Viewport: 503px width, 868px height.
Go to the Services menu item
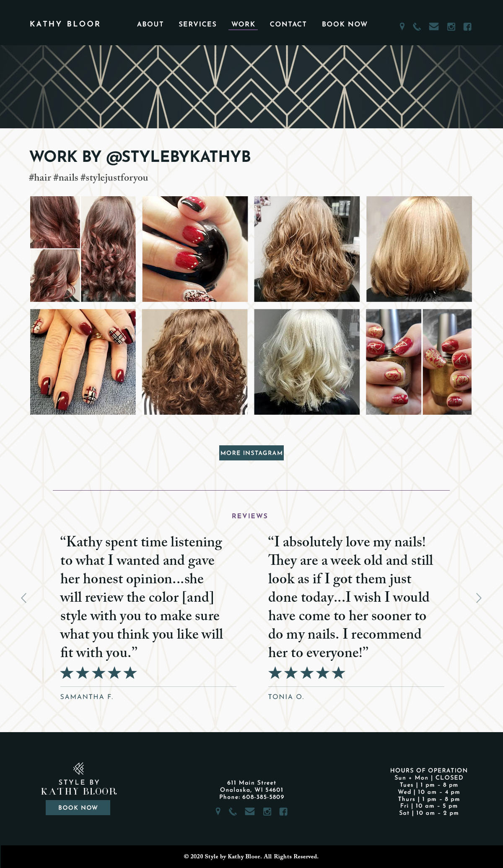[198, 24]
